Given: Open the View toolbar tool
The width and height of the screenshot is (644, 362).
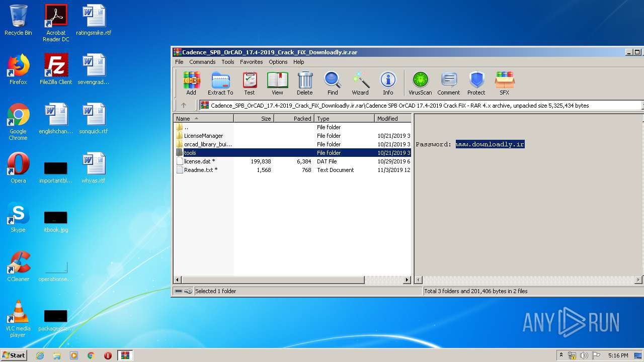Looking at the screenshot, I should click(x=277, y=83).
